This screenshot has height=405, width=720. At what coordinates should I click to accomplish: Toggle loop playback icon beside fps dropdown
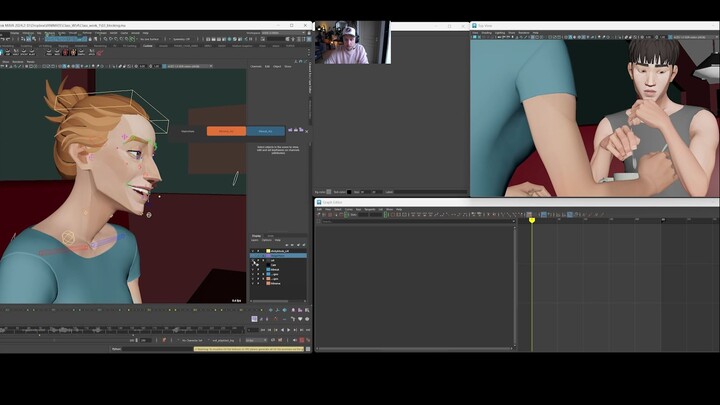[273, 340]
